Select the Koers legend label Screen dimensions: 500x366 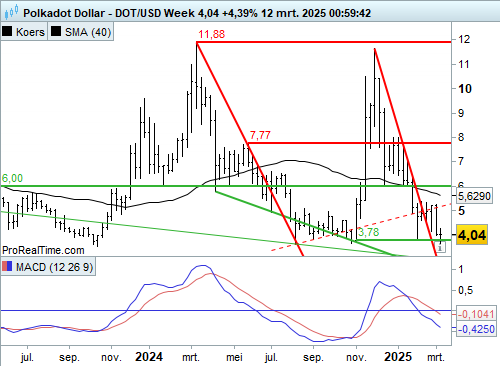pos(30,32)
